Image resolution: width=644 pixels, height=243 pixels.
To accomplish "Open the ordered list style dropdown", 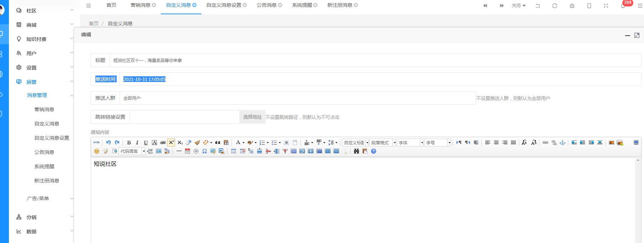I will point(268,143).
